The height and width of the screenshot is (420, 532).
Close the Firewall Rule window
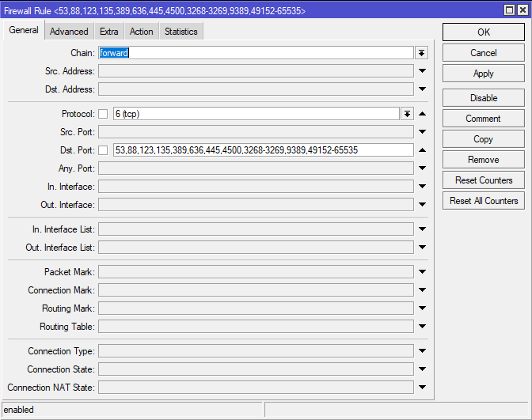tap(522, 10)
